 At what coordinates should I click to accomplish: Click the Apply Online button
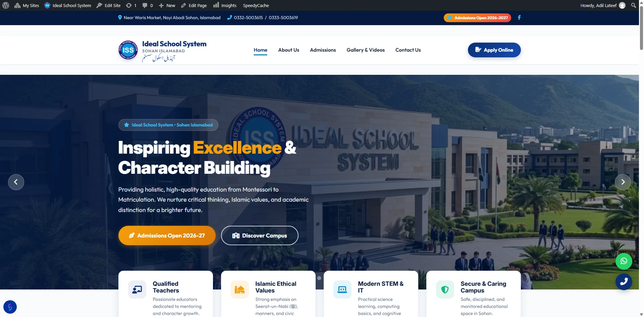pos(494,50)
